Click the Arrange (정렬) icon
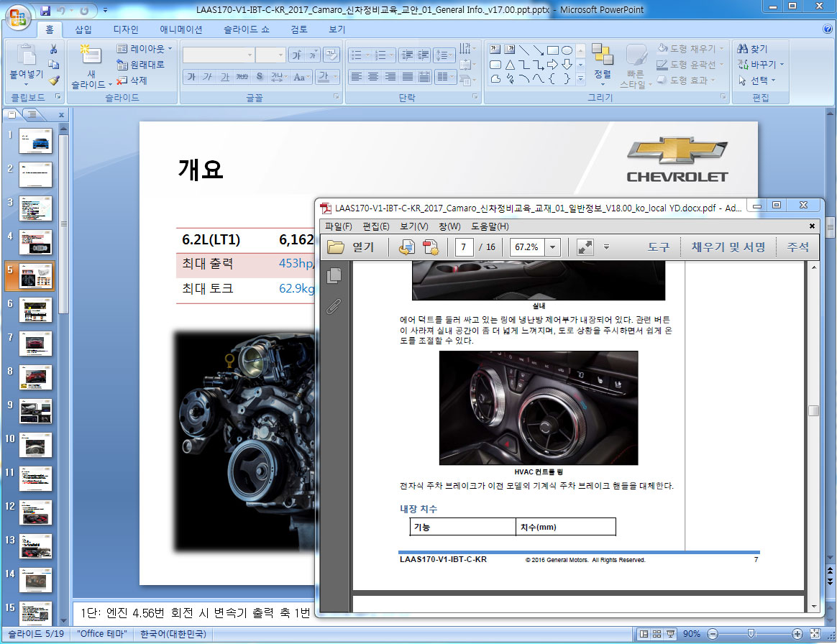 tap(602, 54)
